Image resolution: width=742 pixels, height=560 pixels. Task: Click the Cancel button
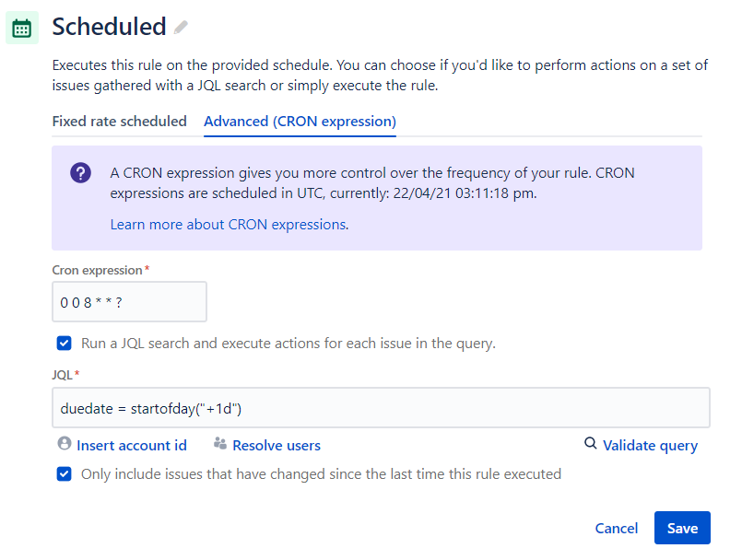pyautogui.click(x=616, y=529)
